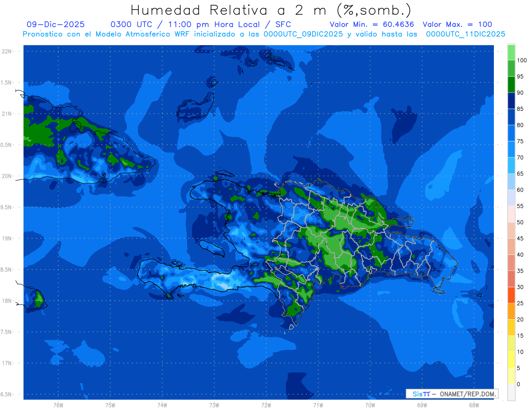Click the legend label '85'
Screen dimensions: 532x411
(x=520, y=109)
